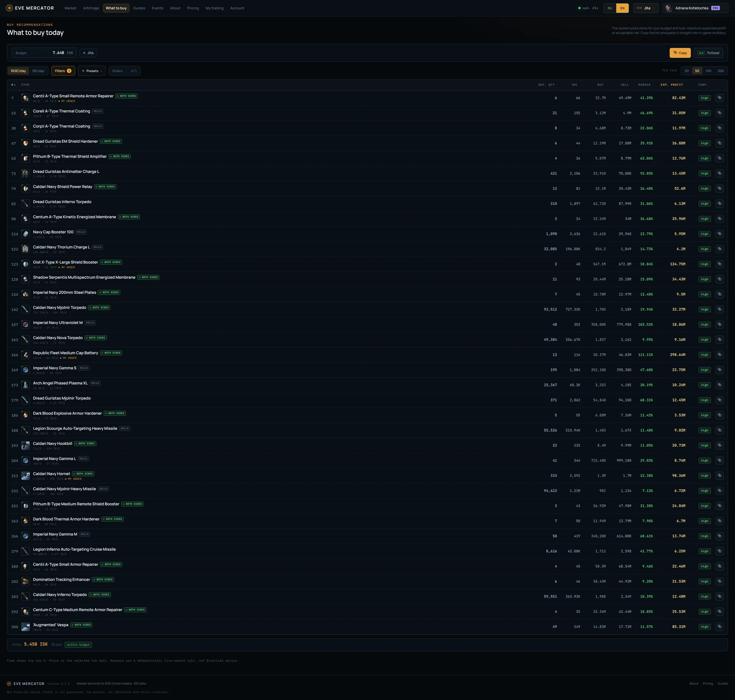Expand the Filters panel
Screen dimensions: 735x700
[63, 71]
